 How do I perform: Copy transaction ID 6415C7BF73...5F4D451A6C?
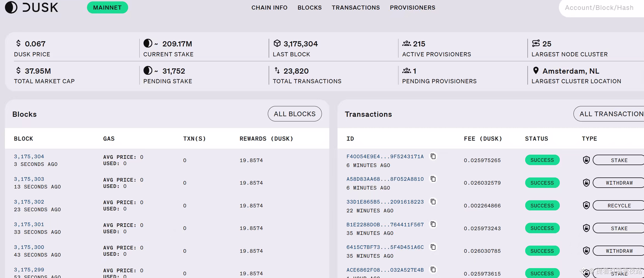click(433, 247)
